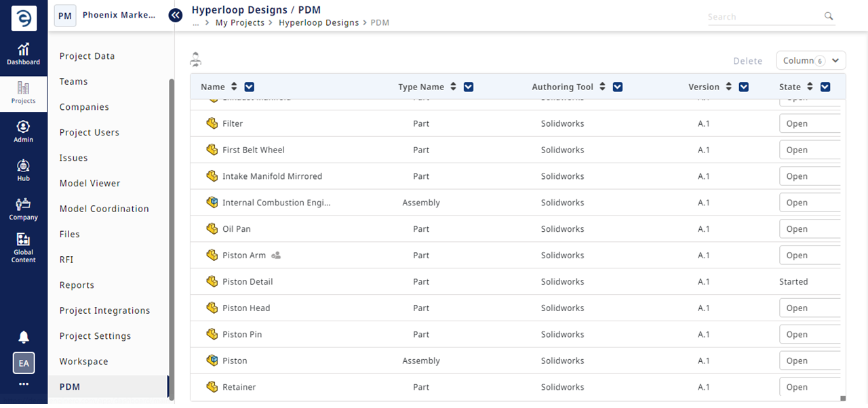868x408 pixels.
Task: Click the three-dot more options icon
Action: pyautogui.click(x=24, y=384)
